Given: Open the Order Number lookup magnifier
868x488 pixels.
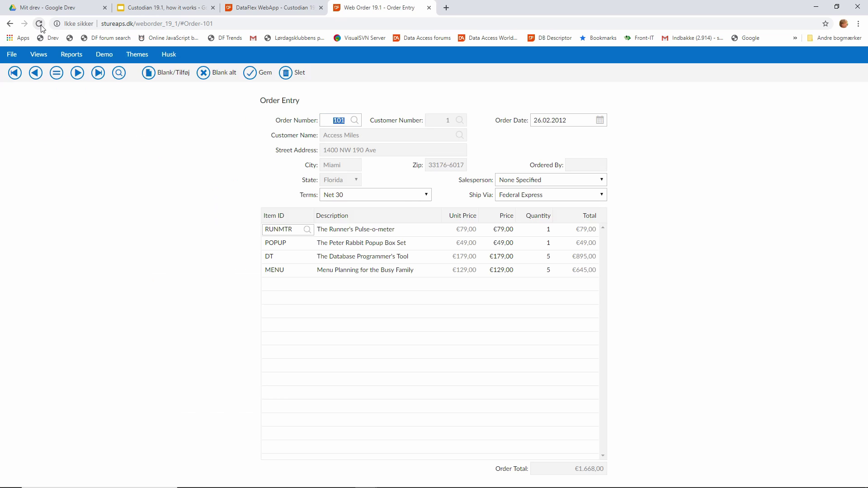Looking at the screenshot, I should [x=355, y=120].
